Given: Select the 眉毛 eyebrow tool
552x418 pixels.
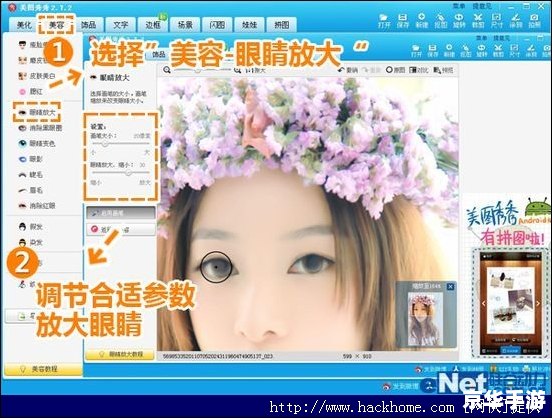Looking at the screenshot, I should tap(31, 190).
